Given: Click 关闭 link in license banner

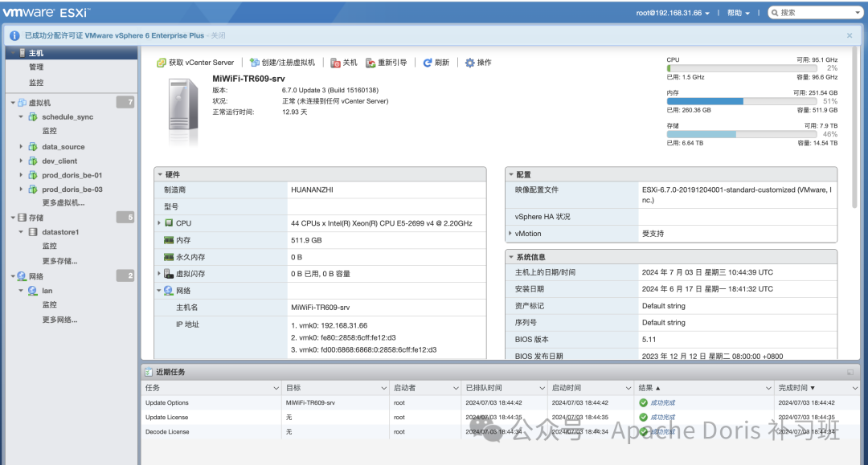Looking at the screenshot, I should coord(218,35).
